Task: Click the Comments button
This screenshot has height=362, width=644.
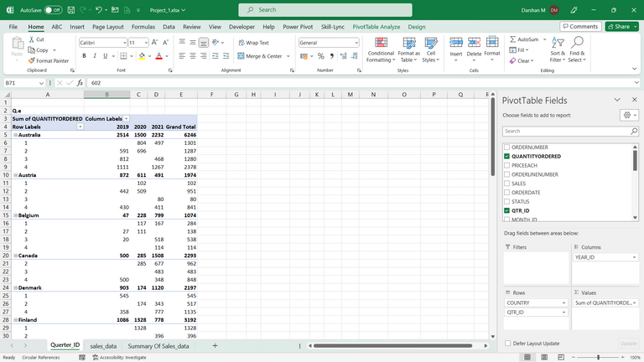Action: tap(580, 26)
